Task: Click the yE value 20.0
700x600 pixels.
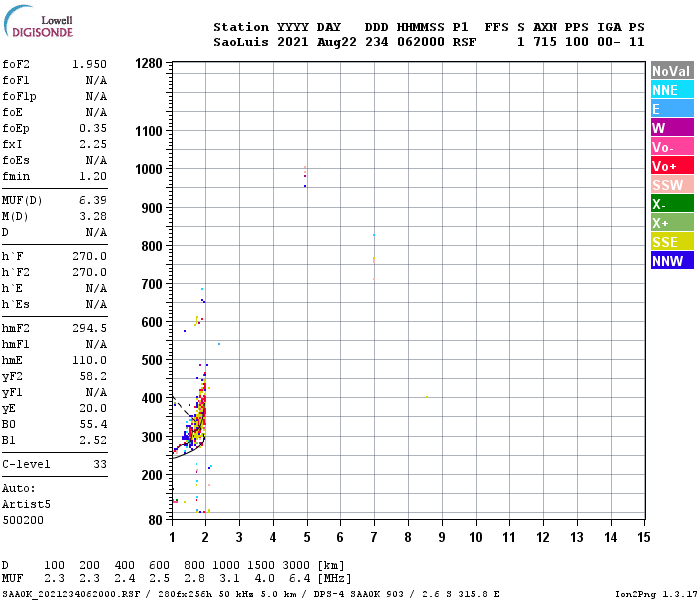Action: pos(93,408)
